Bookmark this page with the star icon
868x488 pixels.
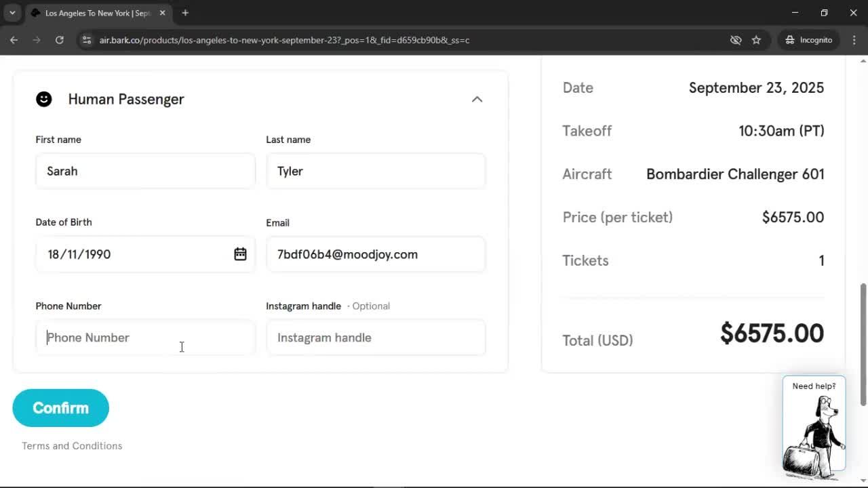[756, 40]
